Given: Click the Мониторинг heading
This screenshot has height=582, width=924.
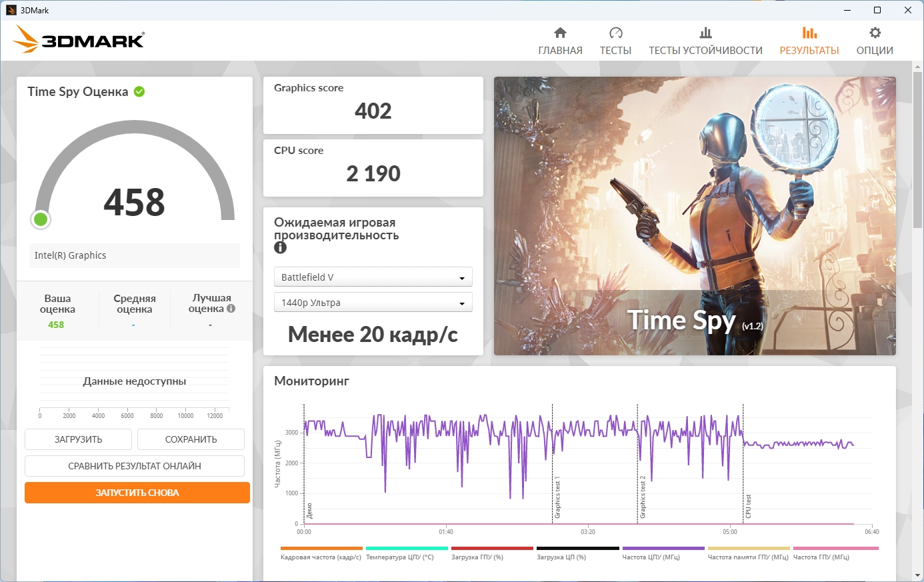Looking at the screenshot, I should point(312,381).
